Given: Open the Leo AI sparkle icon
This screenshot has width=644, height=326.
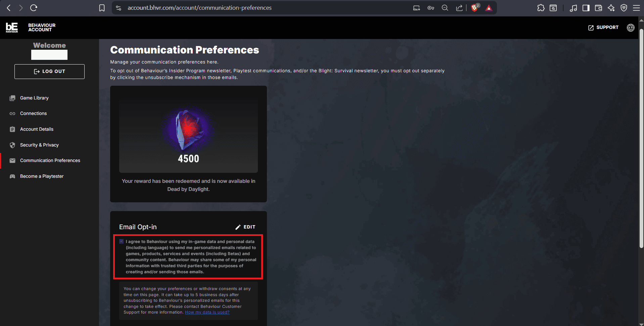Looking at the screenshot, I should pos(611,8).
